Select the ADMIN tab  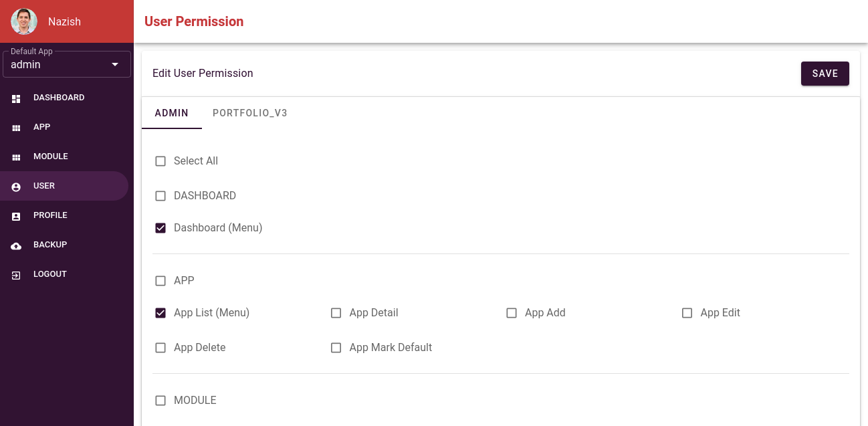[x=172, y=113]
